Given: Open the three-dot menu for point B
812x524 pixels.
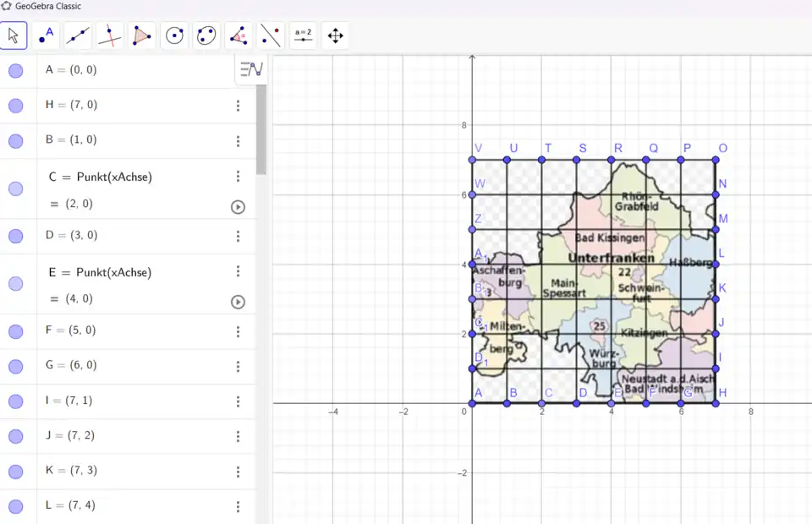Looking at the screenshot, I should pyautogui.click(x=238, y=141).
